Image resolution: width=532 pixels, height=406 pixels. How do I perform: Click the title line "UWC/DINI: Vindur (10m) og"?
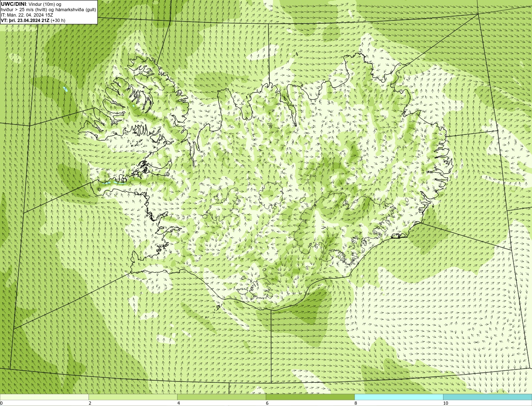tap(31, 4)
